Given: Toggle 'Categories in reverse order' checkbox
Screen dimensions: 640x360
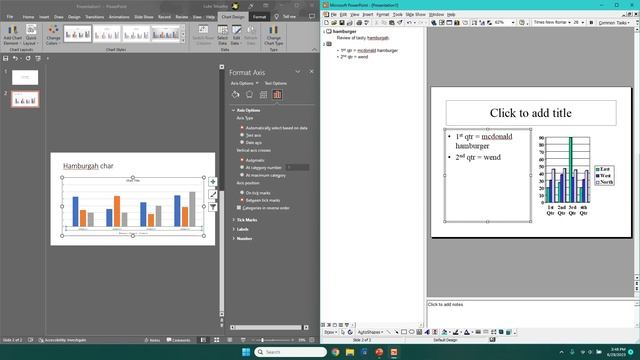Looking at the screenshot, I should [239, 208].
